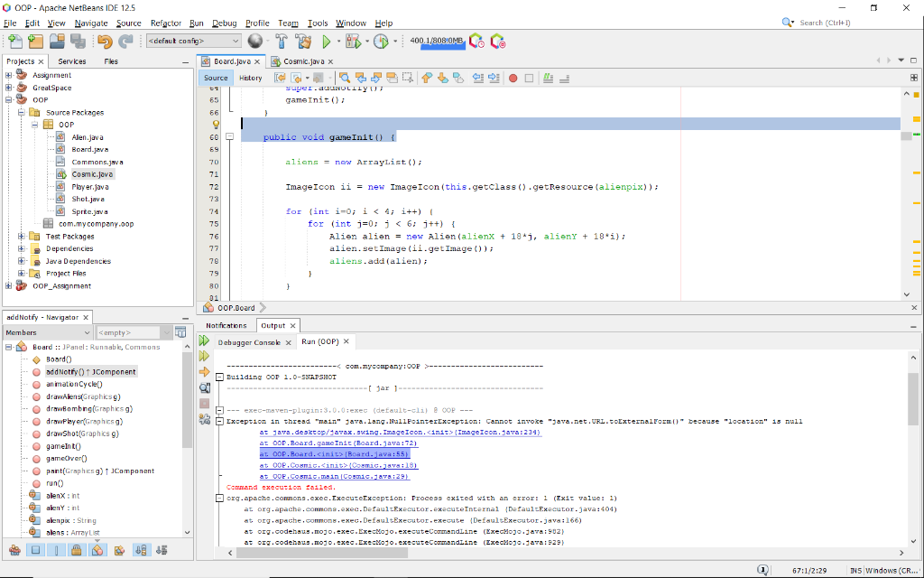Image resolution: width=924 pixels, height=578 pixels.
Task: Toggle the Show Static Members filter in Navigator
Action: (56, 550)
